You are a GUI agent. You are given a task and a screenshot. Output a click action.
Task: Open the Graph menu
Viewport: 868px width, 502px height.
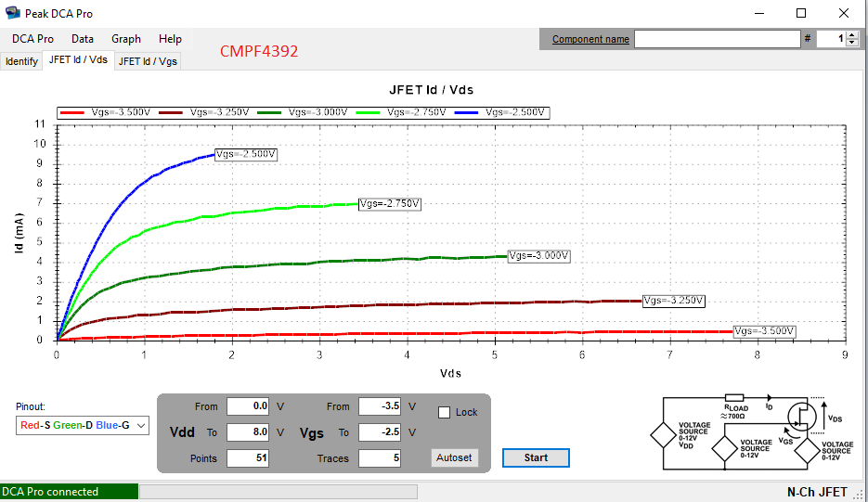pos(126,39)
